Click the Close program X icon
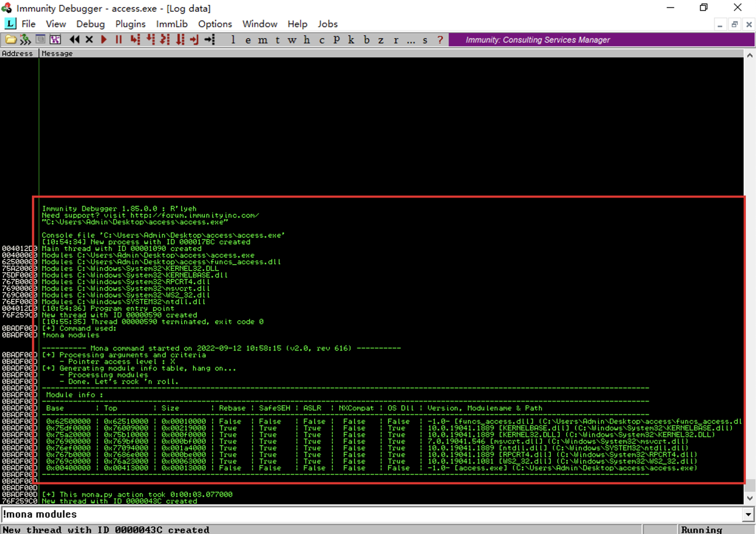The image size is (756, 534). [x=89, y=40]
